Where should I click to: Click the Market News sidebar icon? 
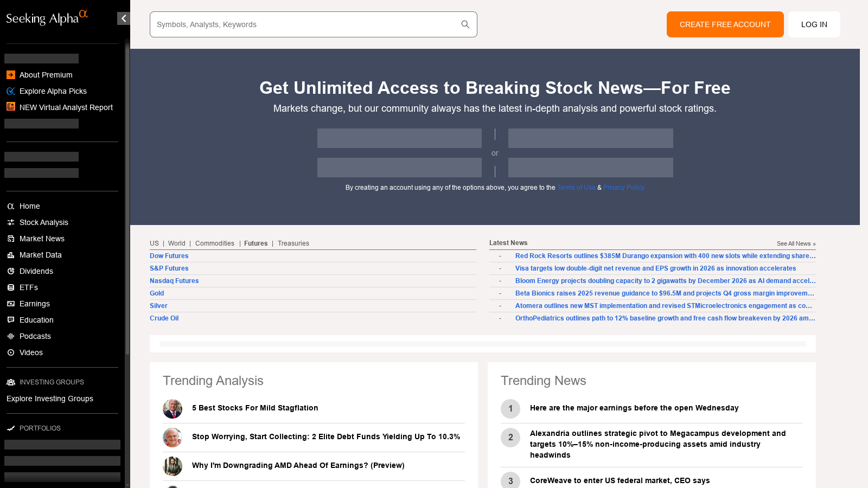[10, 239]
